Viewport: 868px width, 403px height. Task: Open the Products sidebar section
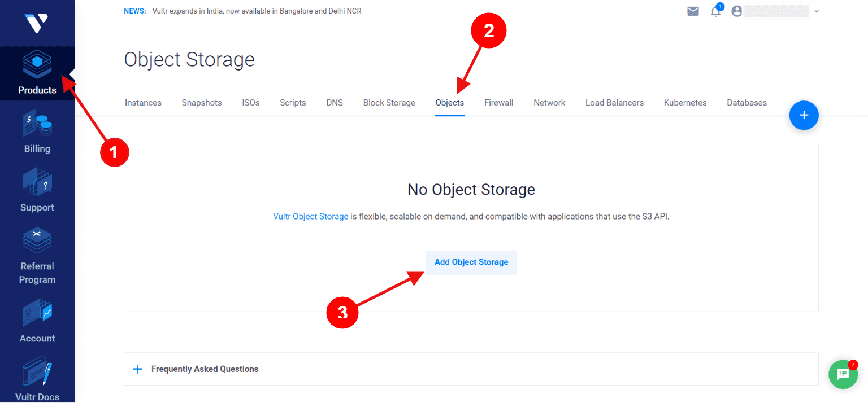(x=37, y=73)
